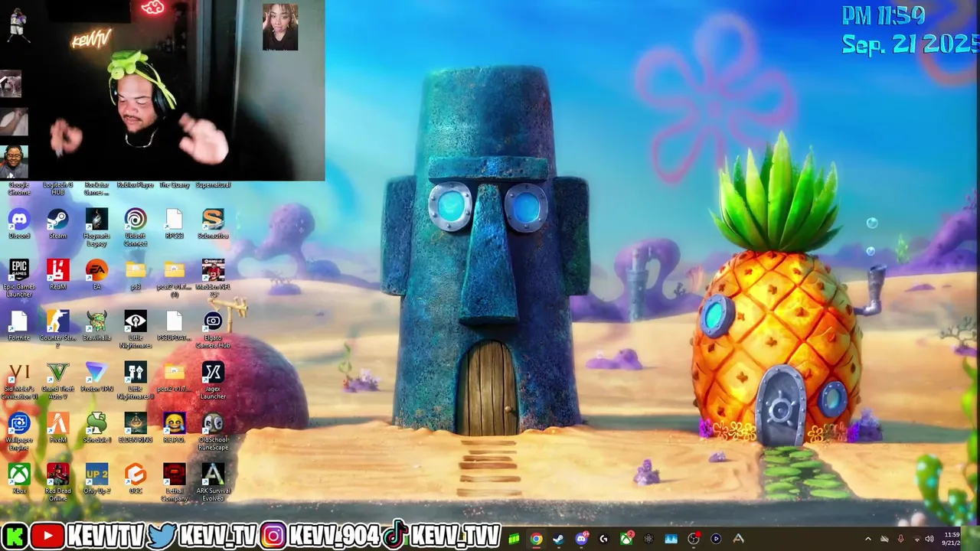The height and width of the screenshot is (551, 980).
Task: Select the RPCS3 file shortcut
Action: (174, 224)
